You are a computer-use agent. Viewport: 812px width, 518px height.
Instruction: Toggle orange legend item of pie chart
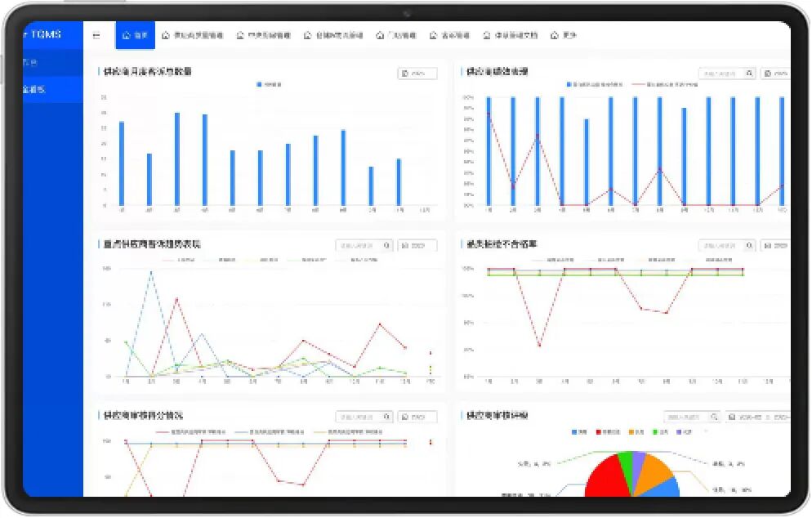click(x=636, y=431)
